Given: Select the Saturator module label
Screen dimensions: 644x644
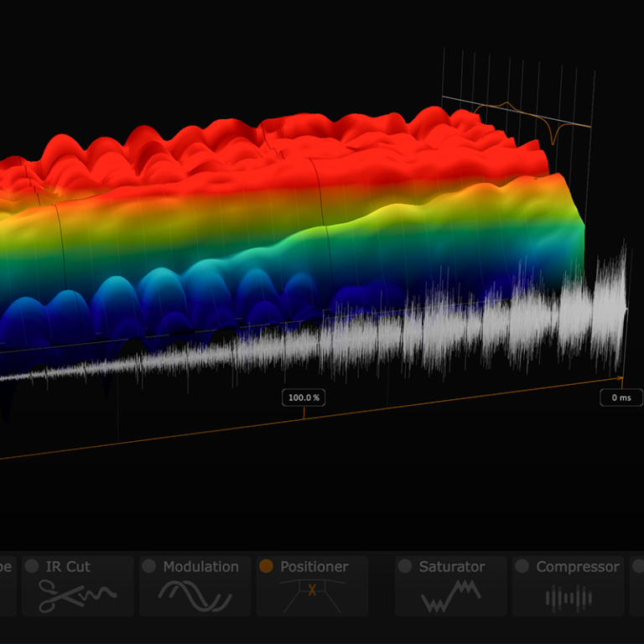Looking at the screenshot, I should pyautogui.click(x=452, y=567).
